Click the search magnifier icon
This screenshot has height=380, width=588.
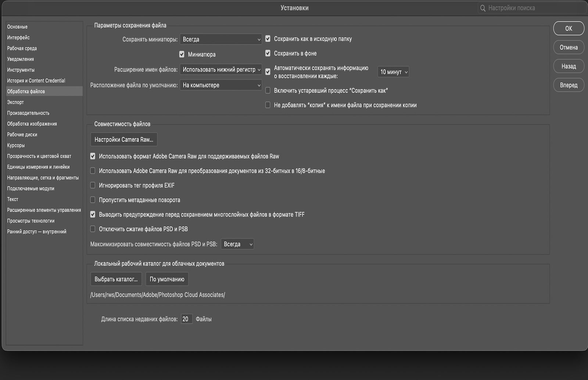coord(483,8)
